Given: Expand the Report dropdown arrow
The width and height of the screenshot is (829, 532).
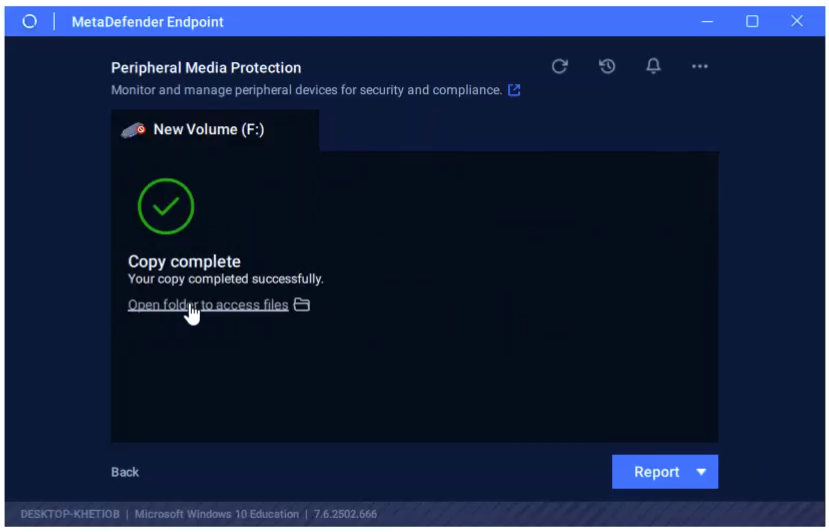Looking at the screenshot, I should (701, 472).
